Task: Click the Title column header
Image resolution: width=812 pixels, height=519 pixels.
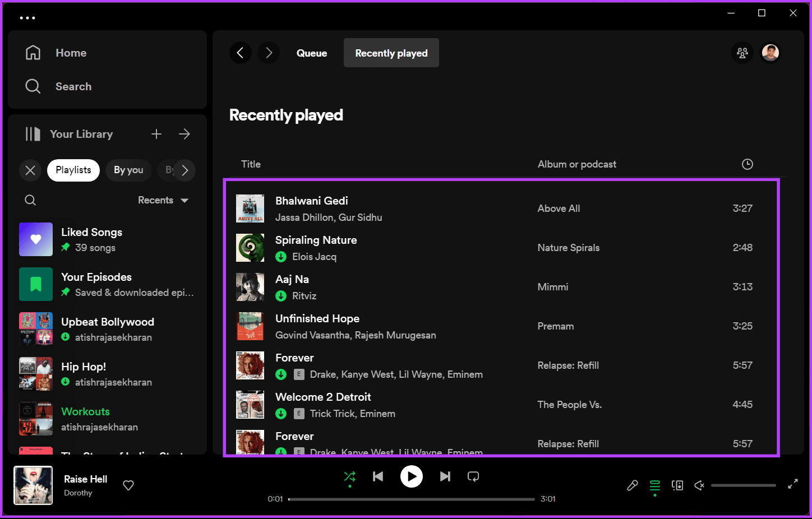Action: [x=251, y=164]
